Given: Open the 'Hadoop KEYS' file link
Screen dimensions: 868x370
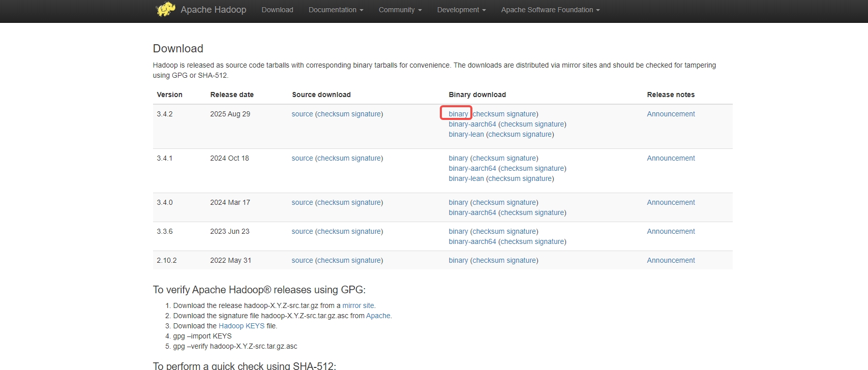Looking at the screenshot, I should coord(242,326).
